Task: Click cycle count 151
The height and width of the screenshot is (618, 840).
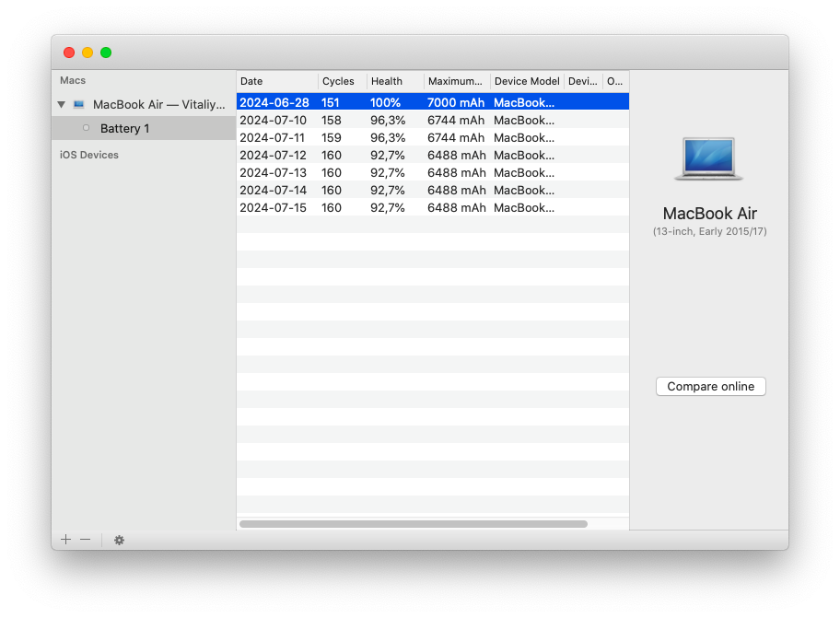Action: click(331, 102)
